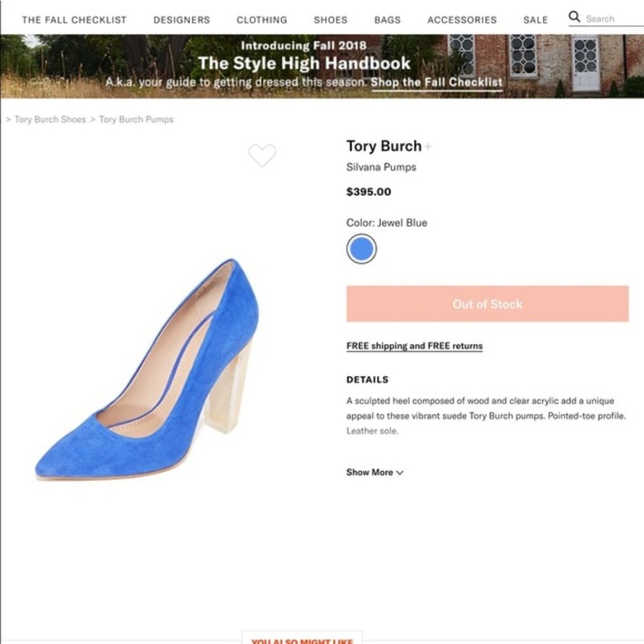Viewport: 644px width, 644px height.
Task: Click the Out of Stock button
Action: [x=487, y=303]
